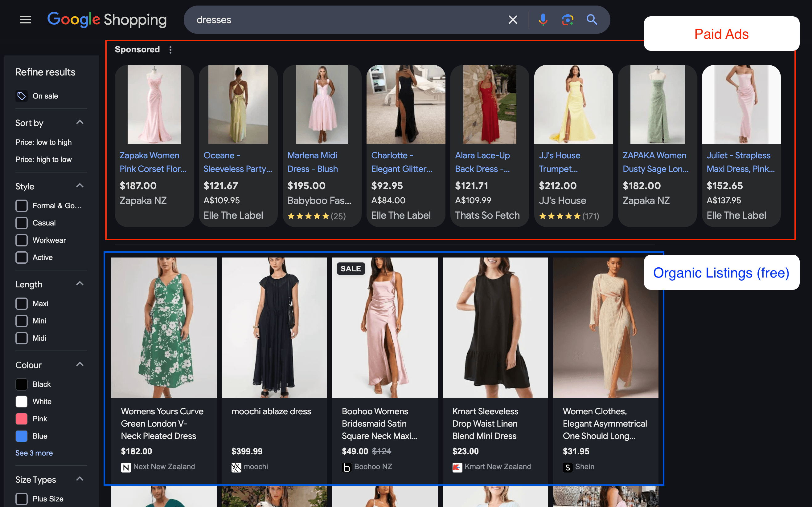Open the Kmart Sleeveless Linen dress thumbnail
This screenshot has height=507, width=812.
495,328
